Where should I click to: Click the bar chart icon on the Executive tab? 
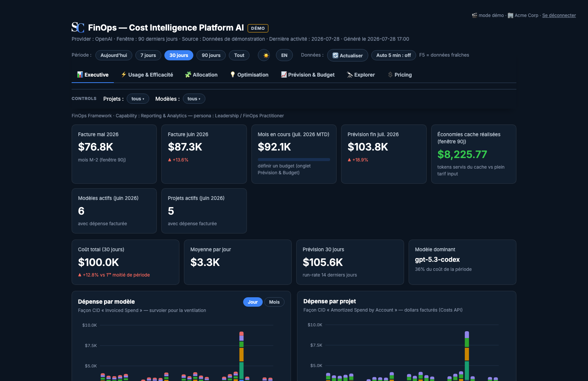[80, 75]
